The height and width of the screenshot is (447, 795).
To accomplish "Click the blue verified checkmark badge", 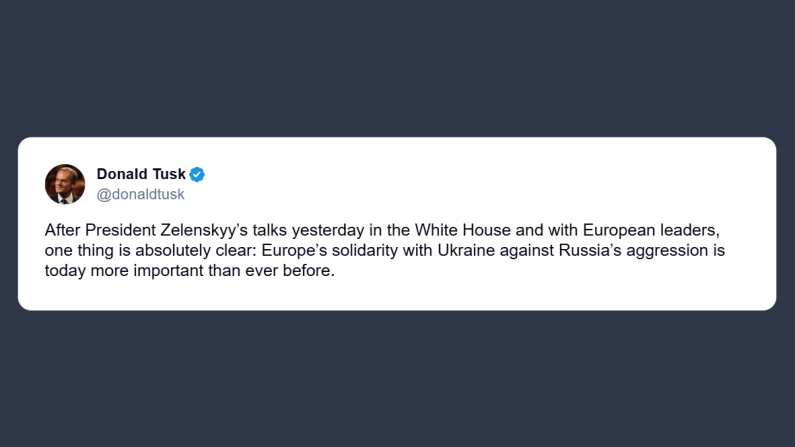I will pyautogui.click(x=197, y=175).
